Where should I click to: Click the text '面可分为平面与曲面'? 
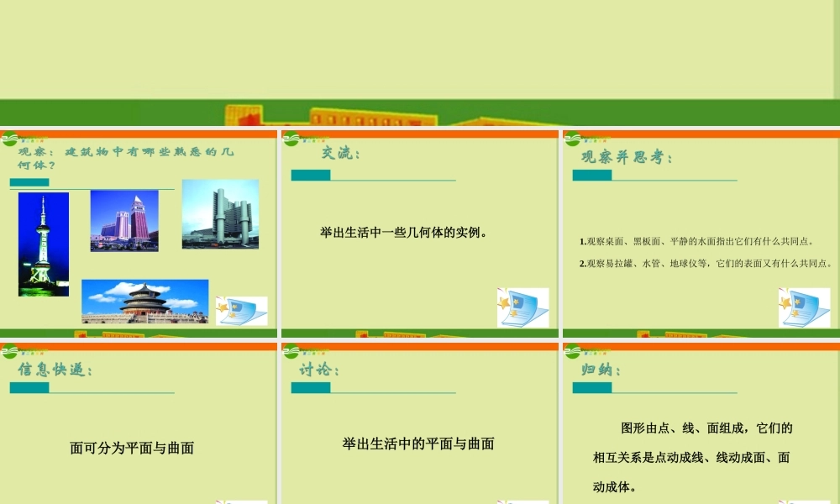click(132, 449)
